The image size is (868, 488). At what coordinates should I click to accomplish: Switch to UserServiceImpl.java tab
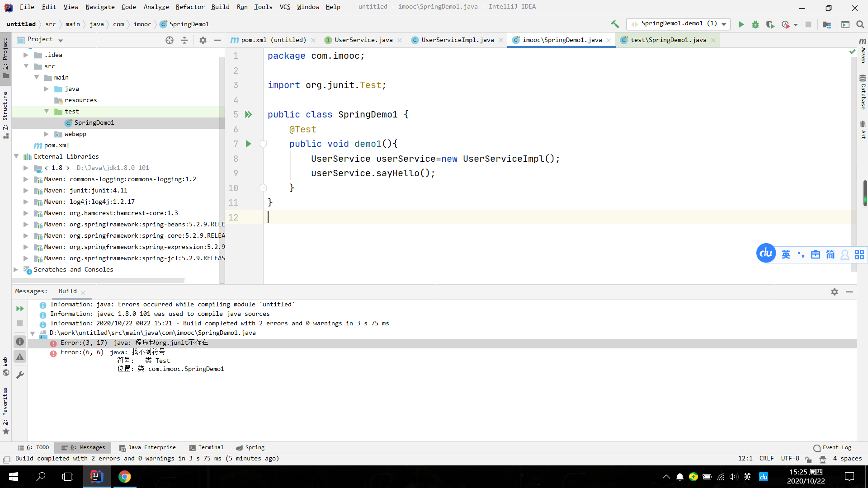458,40
